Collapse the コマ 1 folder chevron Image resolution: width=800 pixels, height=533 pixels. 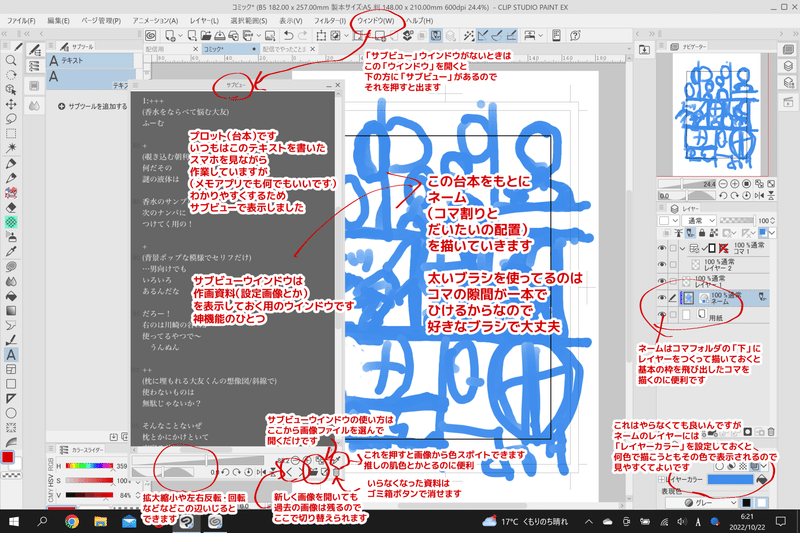[683, 248]
